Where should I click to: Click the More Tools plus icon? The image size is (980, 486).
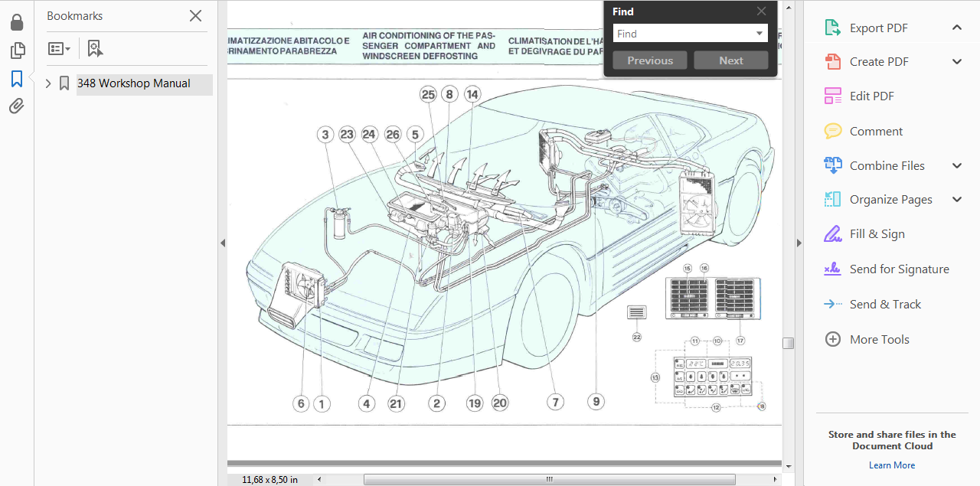pyautogui.click(x=832, y=339)
